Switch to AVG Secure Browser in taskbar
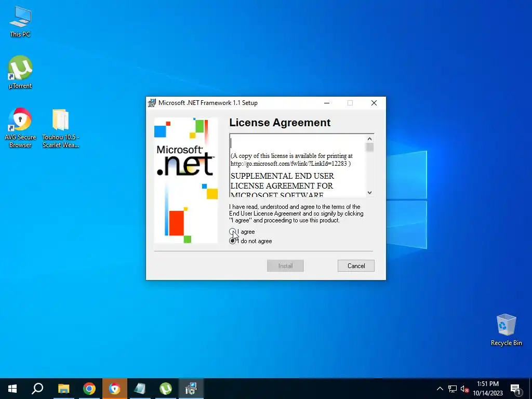 click(115, 389)
